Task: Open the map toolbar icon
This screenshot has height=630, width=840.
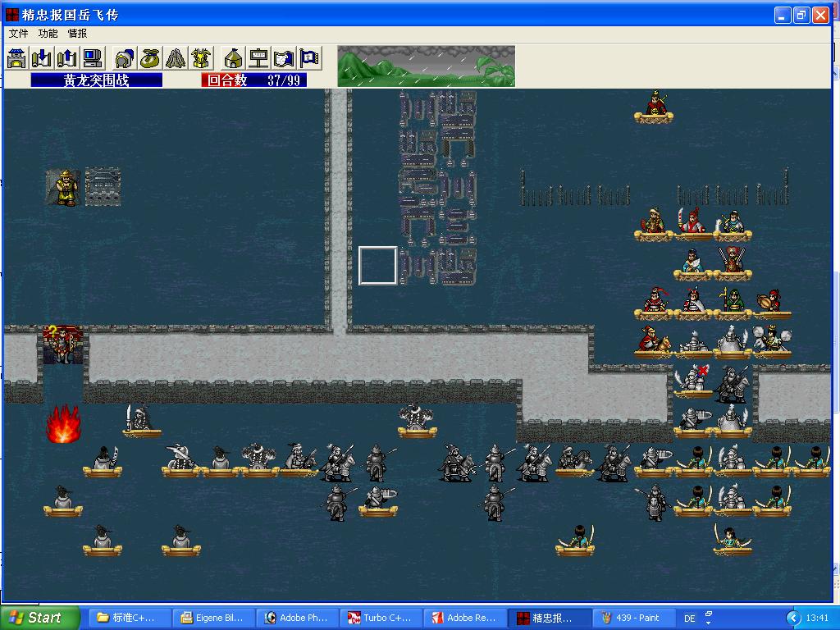Action: (x=284, y=58)
